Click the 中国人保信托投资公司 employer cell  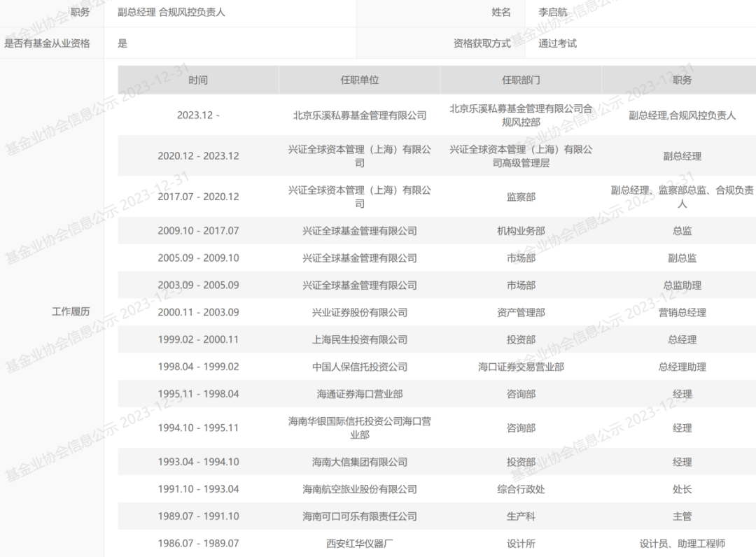coord(360,367)
